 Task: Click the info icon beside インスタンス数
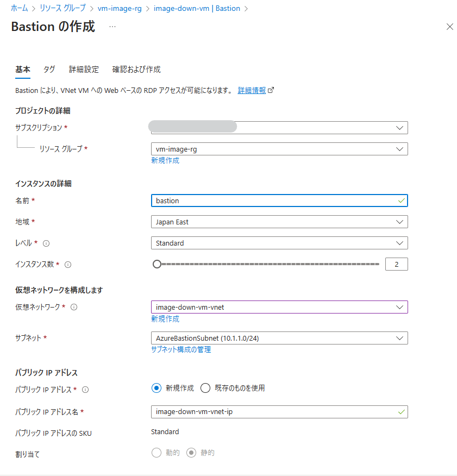(x=68, y=265)
